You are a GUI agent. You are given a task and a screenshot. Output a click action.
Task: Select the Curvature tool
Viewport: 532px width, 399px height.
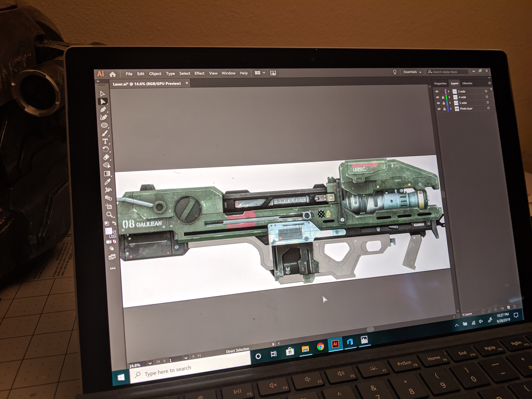click(104, 118)
